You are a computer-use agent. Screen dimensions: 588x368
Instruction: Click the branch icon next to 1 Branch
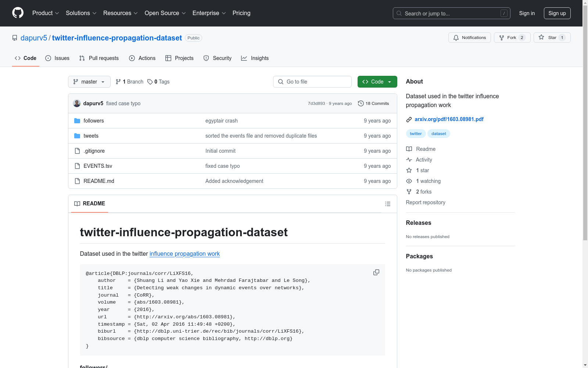pos(118,82)
